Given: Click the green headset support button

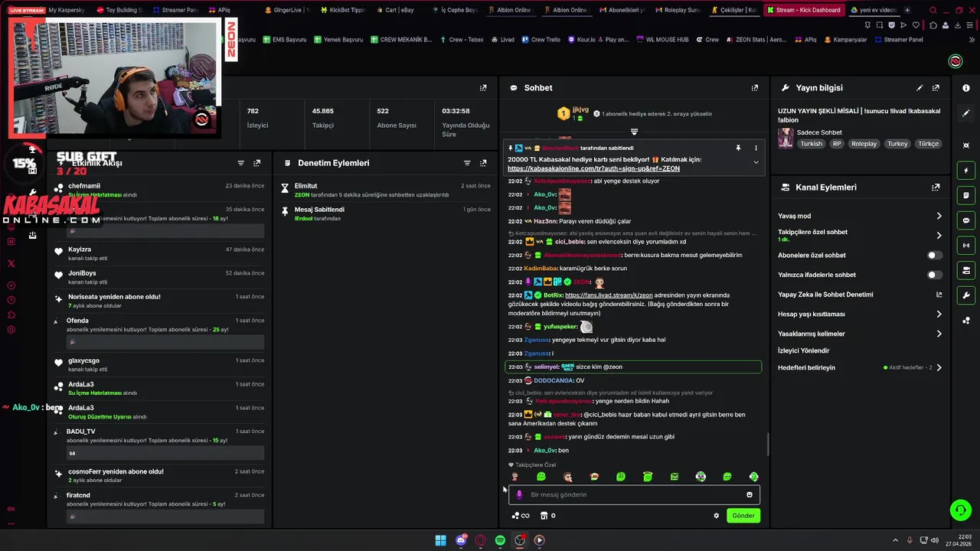Looking at the screenshot, I should pyautogui.click(x=960, y=510).
